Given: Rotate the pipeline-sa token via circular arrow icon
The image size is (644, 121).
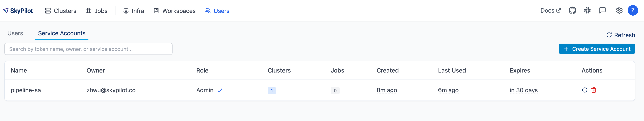Looking at the screenshot, I should [585, 90].
